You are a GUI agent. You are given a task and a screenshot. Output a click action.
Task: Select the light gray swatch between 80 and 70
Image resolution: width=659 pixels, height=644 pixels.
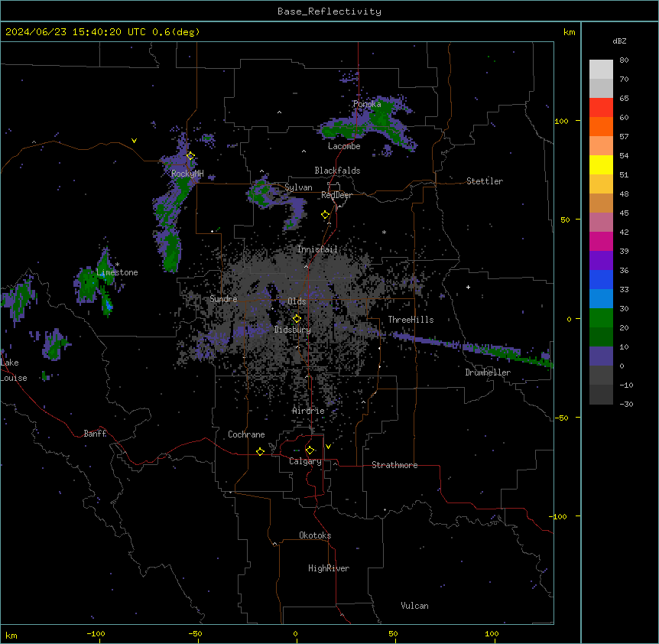coord(601,70)
